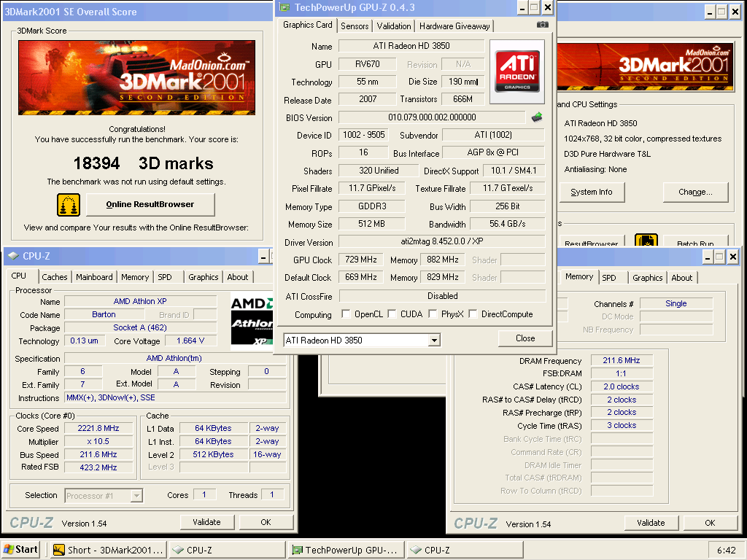Toggle the PhysX checkbox
747x560 pixels.
[x=433, y=314]
